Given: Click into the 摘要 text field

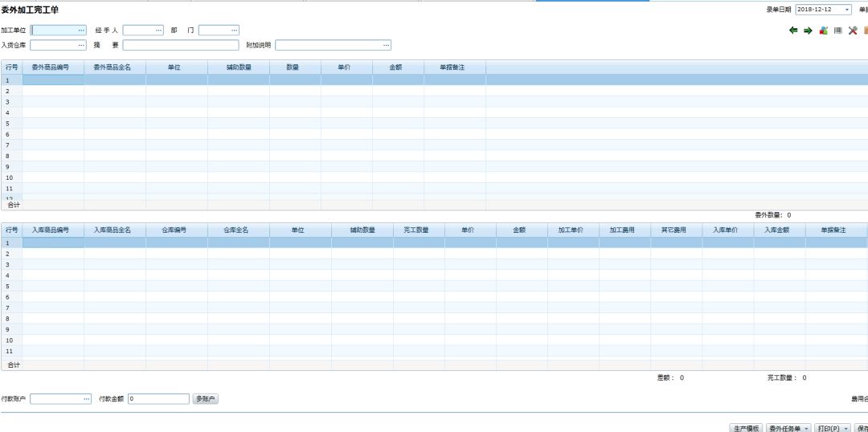Looking at the screenshot, I should pos(181,45).
